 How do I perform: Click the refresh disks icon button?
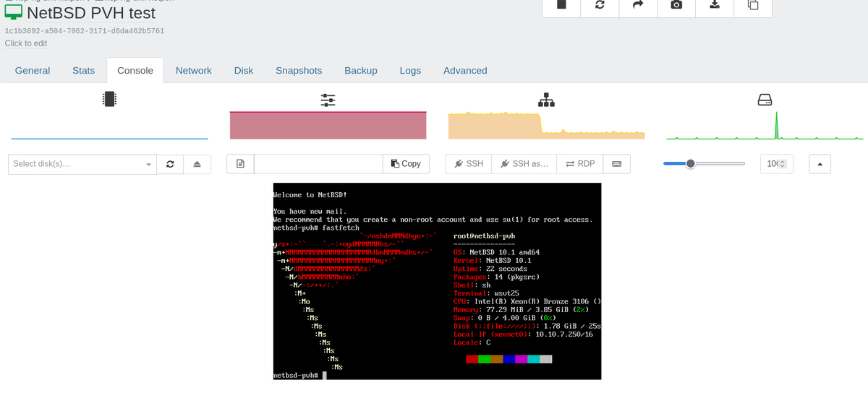(x=170, y=164)
